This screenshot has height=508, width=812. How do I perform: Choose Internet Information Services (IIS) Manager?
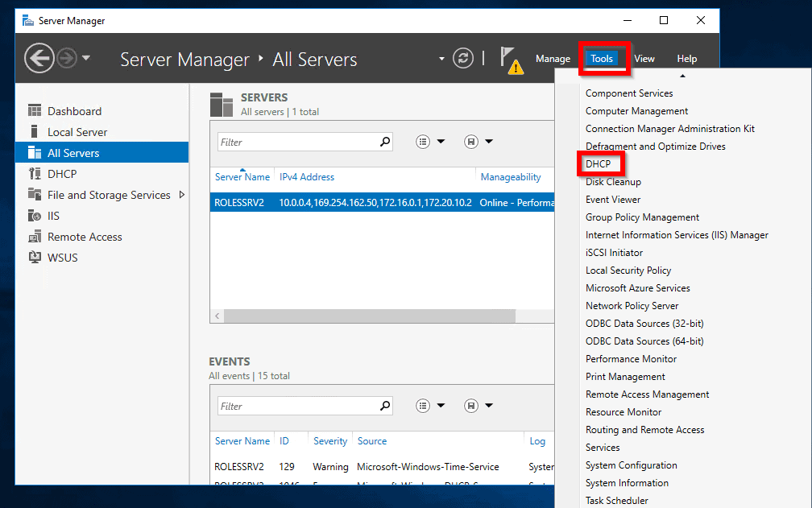point(677,235)
